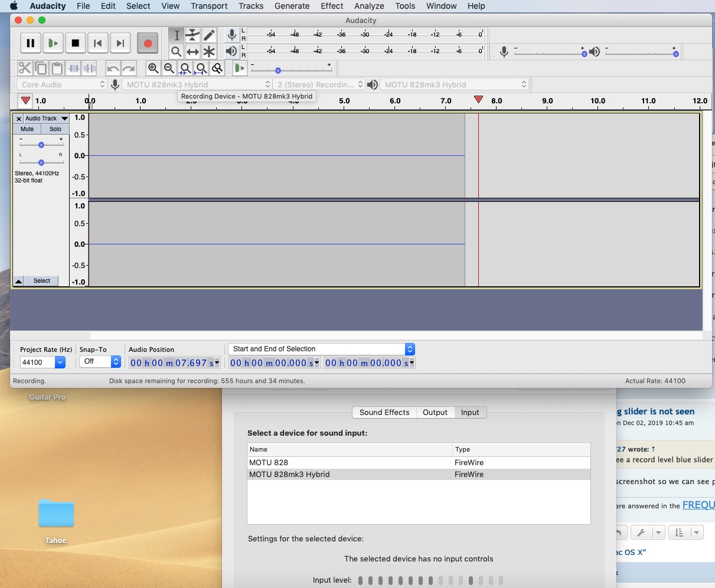715x588 pixels.
Task: Open the playback meter speaker menu
Action: coord(232,52)
